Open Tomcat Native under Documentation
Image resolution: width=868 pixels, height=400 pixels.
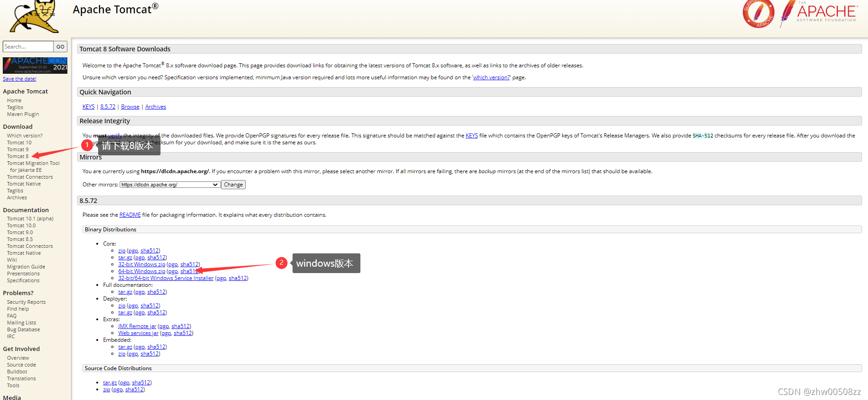(24, 253)
